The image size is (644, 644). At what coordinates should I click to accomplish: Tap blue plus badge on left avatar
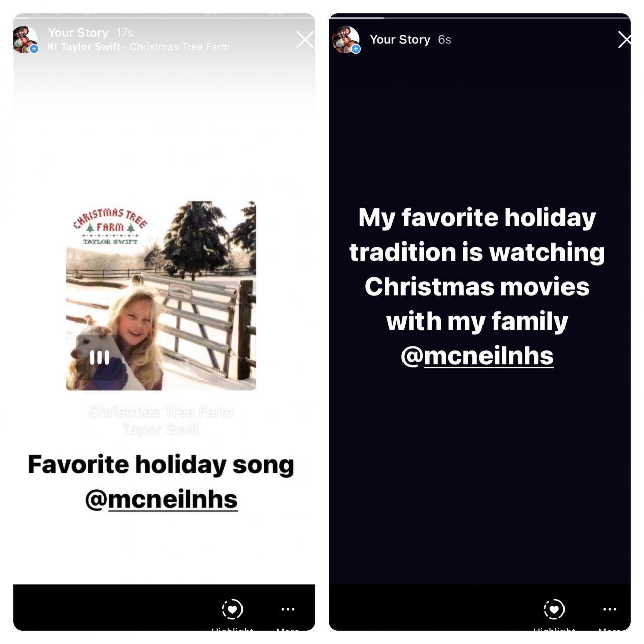[34, 49]
